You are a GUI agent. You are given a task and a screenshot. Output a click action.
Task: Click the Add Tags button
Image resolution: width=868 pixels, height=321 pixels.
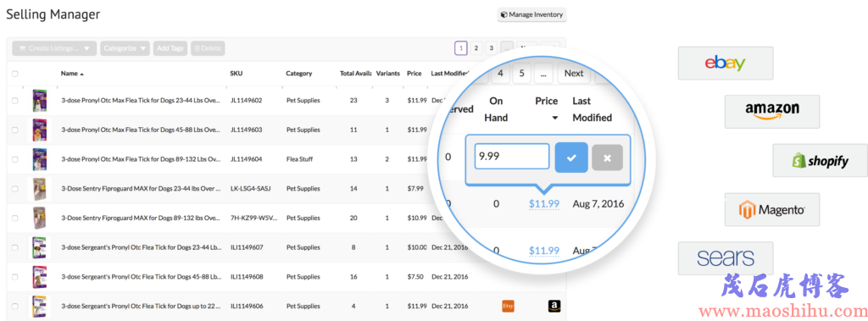[170, 49]
